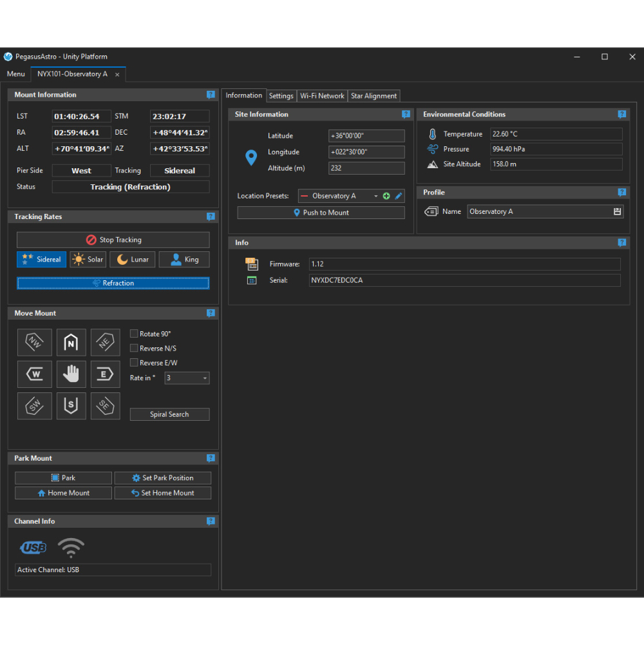This screenshot has width=644, height=645.
Task: Click the help icon on the Tracking Rates panel
Action: [211, 217]
